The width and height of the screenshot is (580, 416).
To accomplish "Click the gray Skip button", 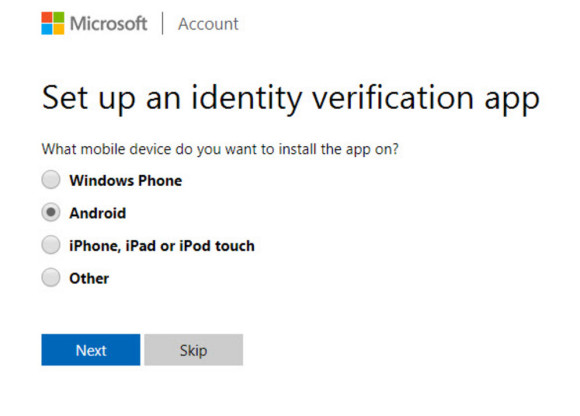I will 193,350.
